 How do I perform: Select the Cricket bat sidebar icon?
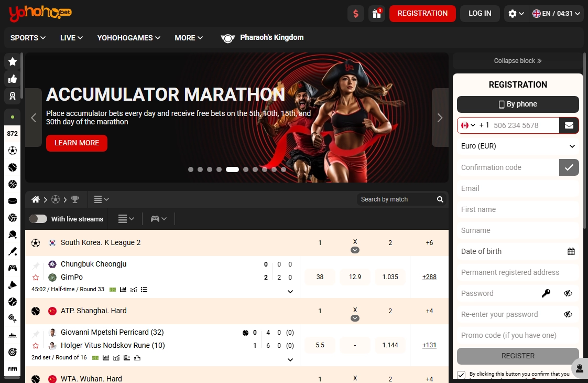point(13,251)
